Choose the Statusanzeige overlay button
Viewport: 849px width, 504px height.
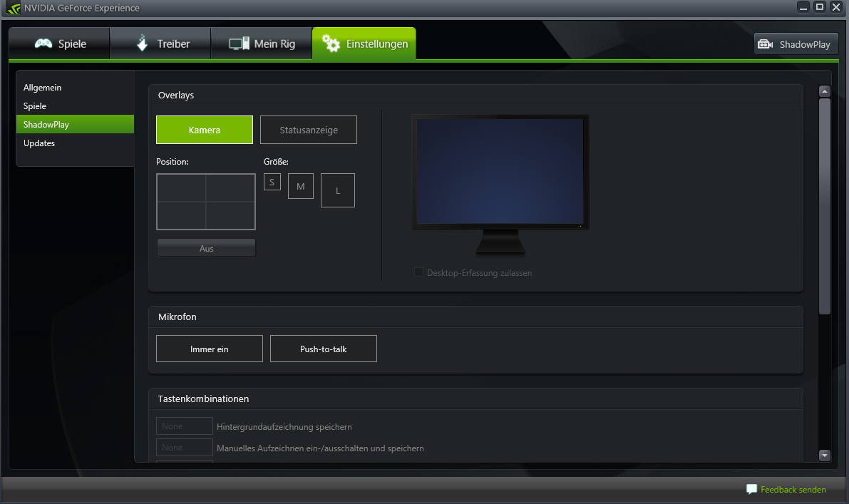[309, 130]
